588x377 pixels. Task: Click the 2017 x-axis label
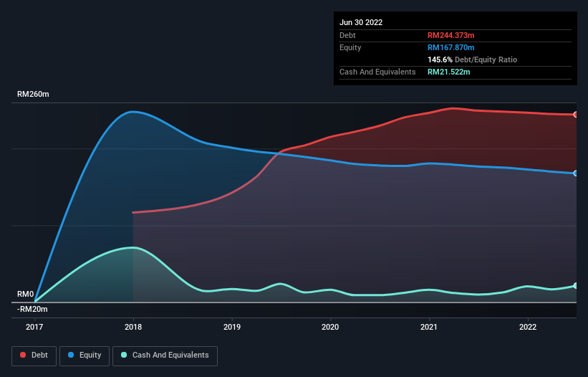pos(34,327)
